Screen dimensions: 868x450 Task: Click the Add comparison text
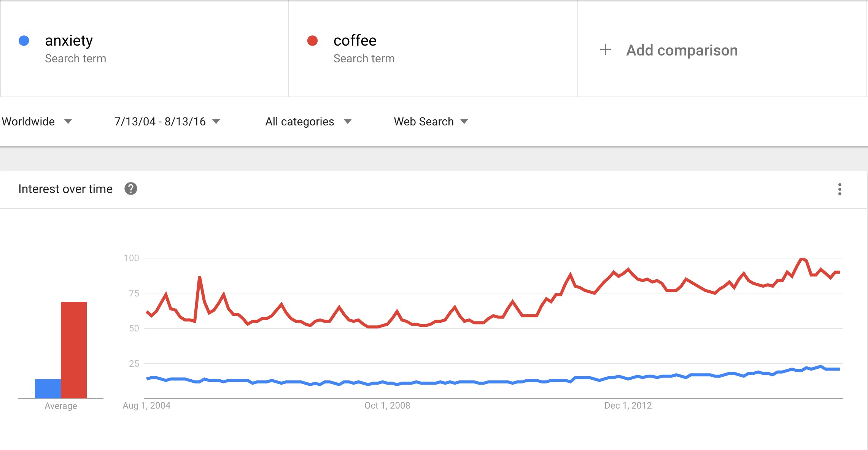(x=682, y=50)
